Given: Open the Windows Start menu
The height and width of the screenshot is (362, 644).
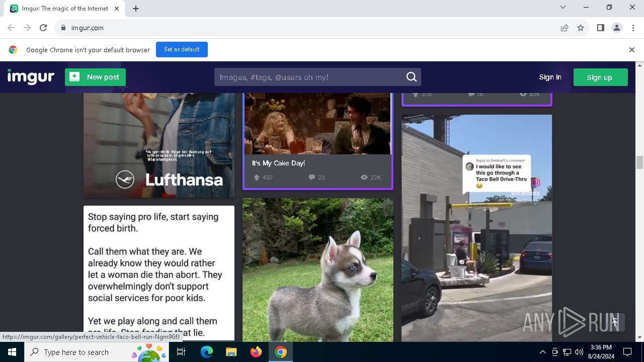Looking at the screenshot, I should [x=12, y=352].
